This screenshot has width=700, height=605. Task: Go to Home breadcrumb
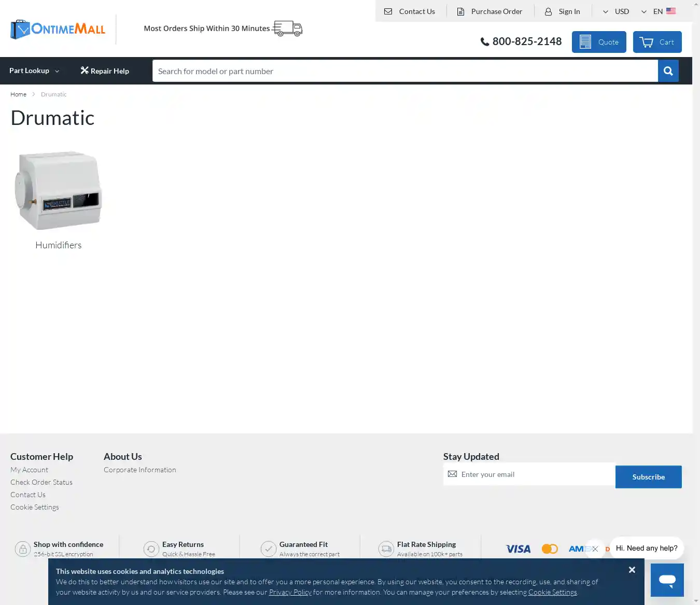(x=18, y=94)
